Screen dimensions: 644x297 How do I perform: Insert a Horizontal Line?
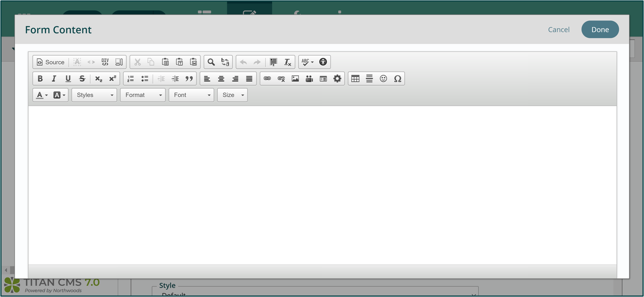point(369,79)
